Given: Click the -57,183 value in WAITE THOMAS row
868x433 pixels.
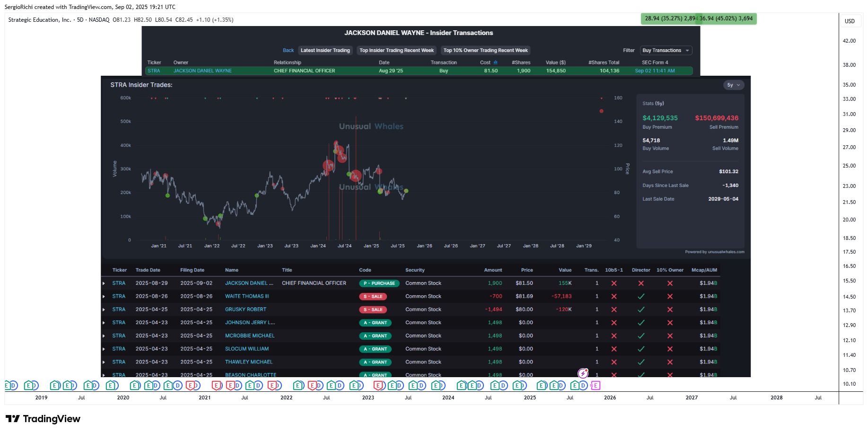Looking at the screenshot, I should (561, 297).
